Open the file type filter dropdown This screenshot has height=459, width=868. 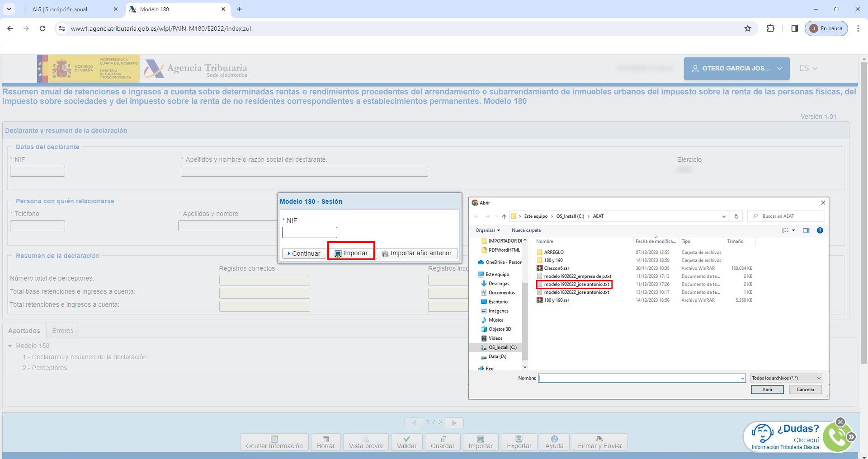click(x=786, y=378)
